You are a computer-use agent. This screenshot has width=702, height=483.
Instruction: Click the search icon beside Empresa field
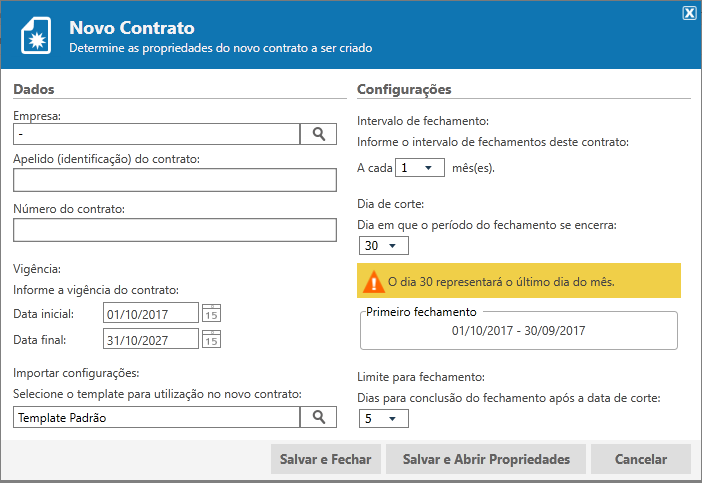[x=319, y=133]
